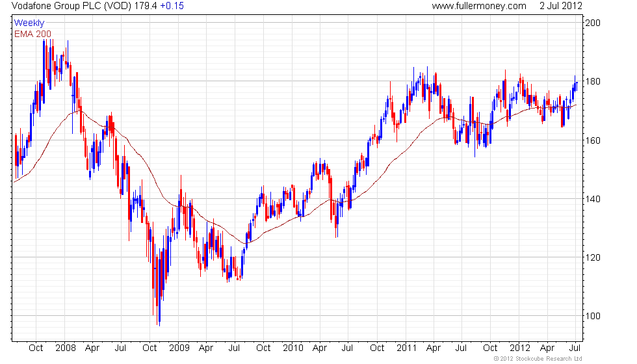The width and height of the screenshot is (637, 364).
Task: Click the Jul label between 2011 and 2012
Action: pos(461,348)
